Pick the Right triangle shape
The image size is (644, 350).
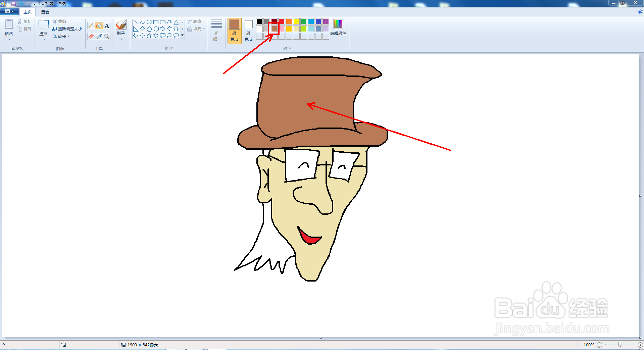pyautogui.click(x=136, y=29)
